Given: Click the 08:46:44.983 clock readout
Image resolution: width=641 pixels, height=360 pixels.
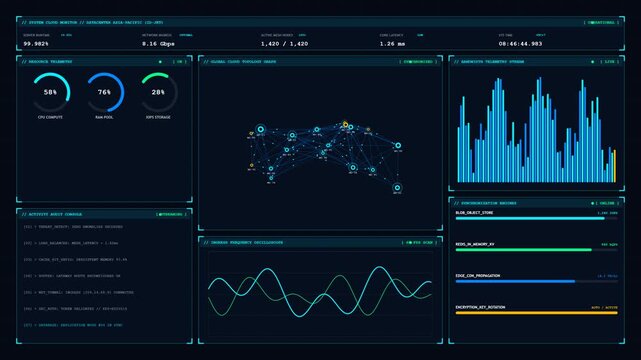Looking at the screenshot, I should tap(520, 44).
